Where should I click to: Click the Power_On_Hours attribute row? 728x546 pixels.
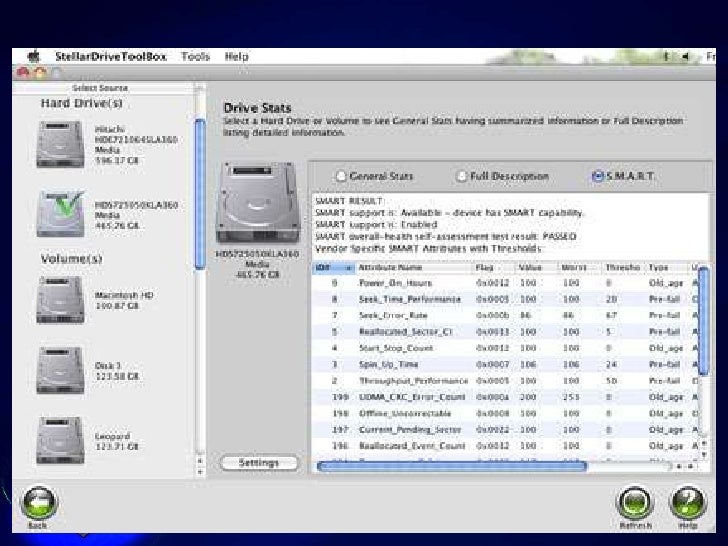(505, 283)
